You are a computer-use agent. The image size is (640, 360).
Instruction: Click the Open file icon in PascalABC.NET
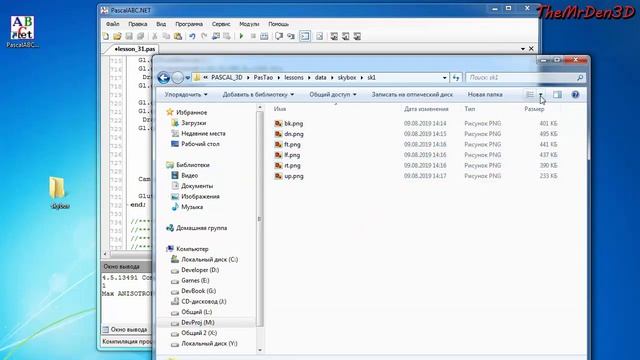(117, 36)
